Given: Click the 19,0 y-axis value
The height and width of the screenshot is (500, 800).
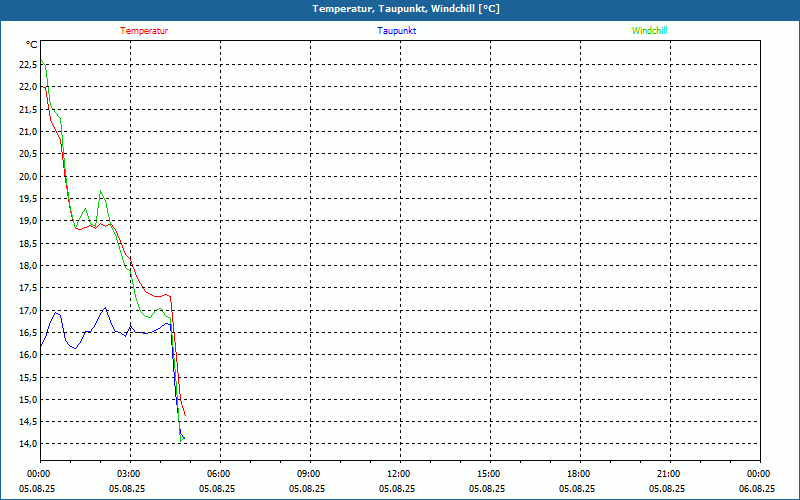Looking at the screenshot, I should click(x=28, y=221).
